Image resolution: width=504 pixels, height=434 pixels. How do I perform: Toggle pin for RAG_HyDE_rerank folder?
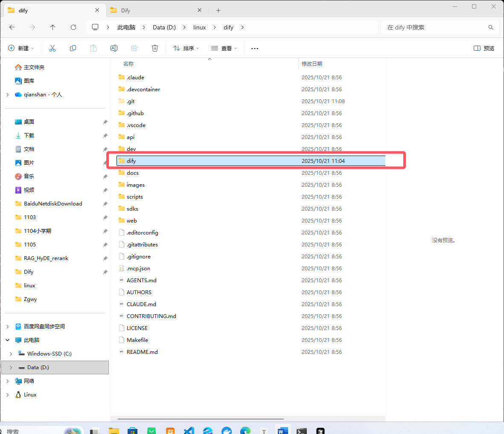(x=105, y=258)
